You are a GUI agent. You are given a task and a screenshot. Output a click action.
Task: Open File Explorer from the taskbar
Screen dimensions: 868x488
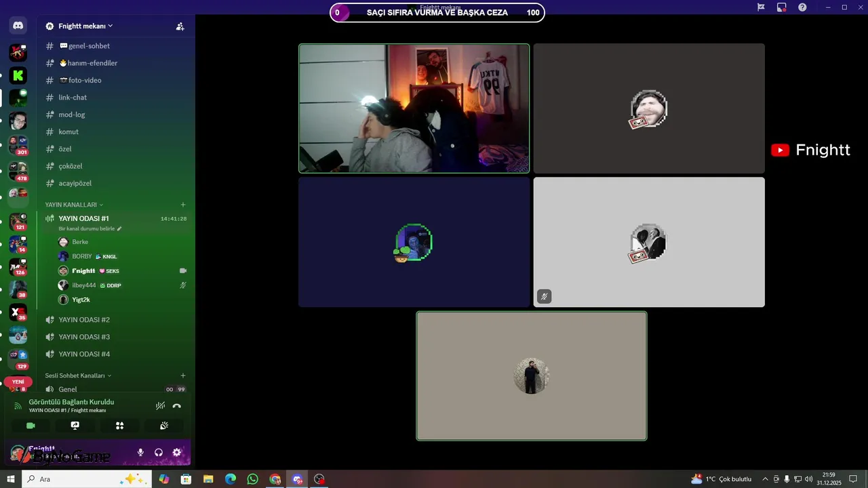[208, 479]
